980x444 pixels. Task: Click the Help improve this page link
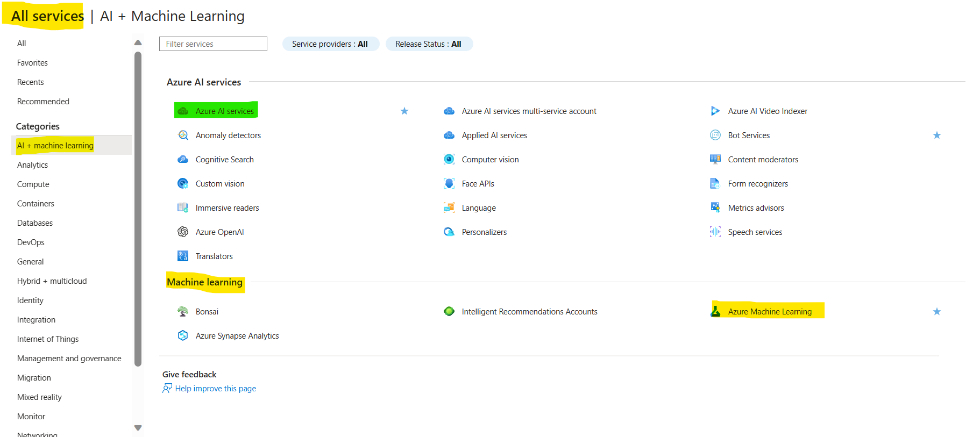tap(215, 389)
